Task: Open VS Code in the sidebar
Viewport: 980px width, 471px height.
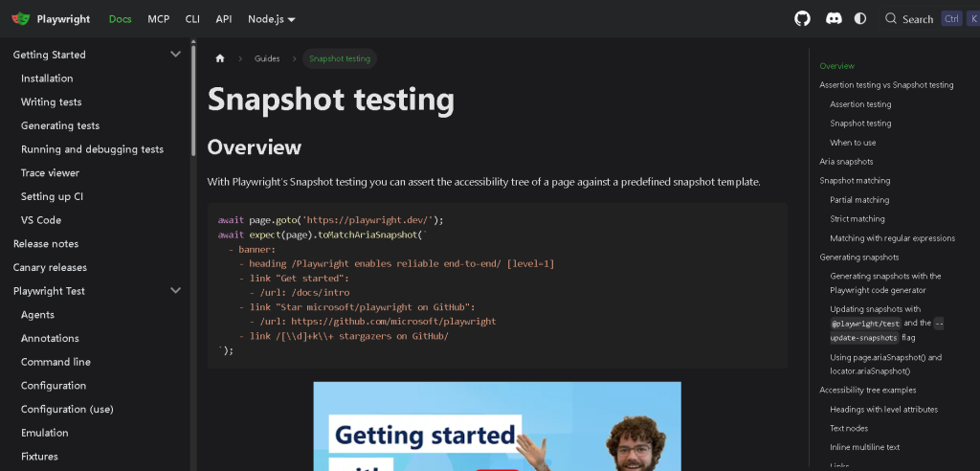Action: (x=40, y=220)
